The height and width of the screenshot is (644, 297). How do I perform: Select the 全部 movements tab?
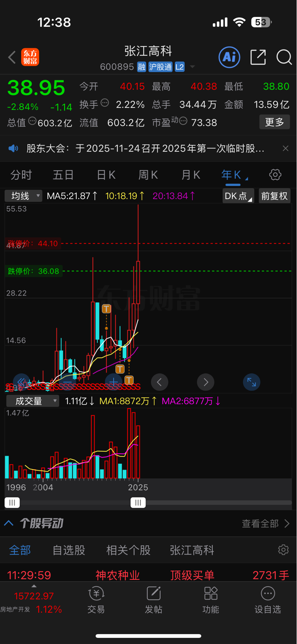point(20,550)
